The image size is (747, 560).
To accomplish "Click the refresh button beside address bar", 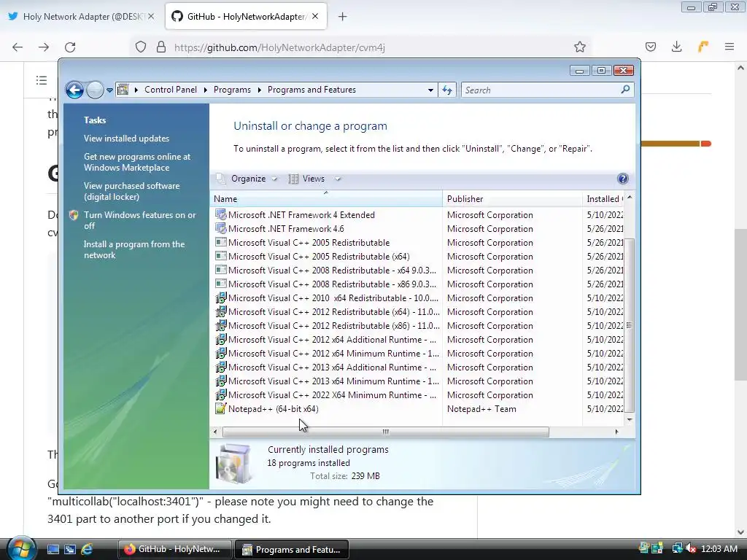I will click(x=447, y=90).
